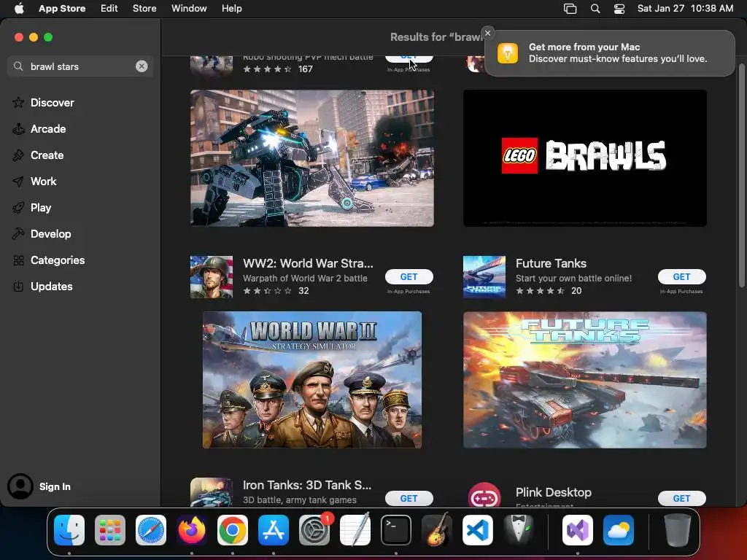Viewport: 747px width, 560px height.
Task: Select Develop in the sidebar
Action: coord(50,233)
